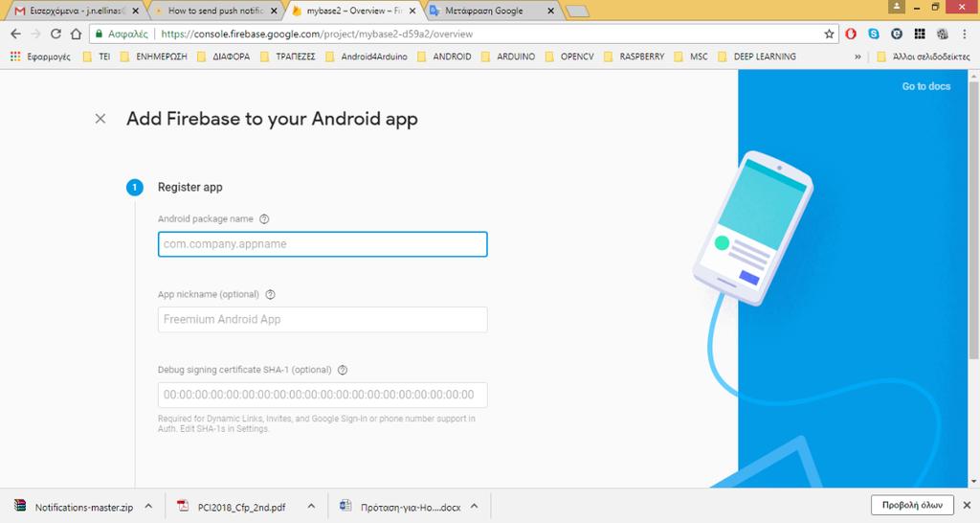Reload the page
This screenshot has width=980, height=523.
pos(56,34)
